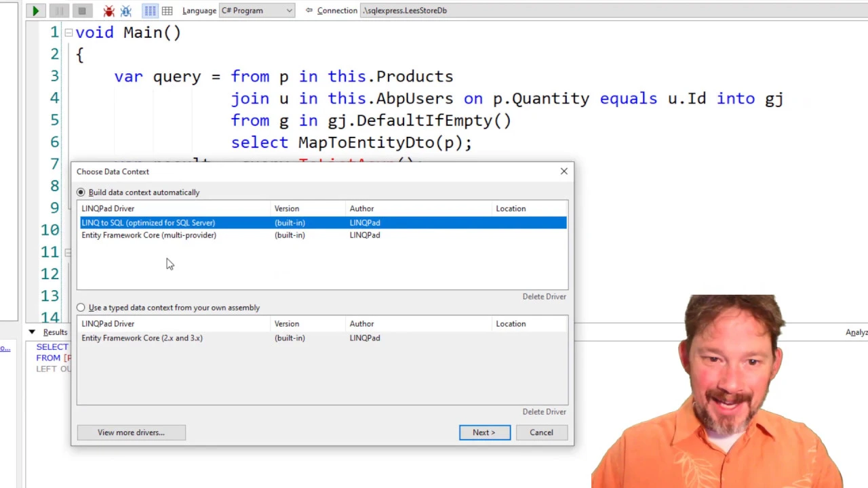Sort upper list by Version column header
This screenshot has width=868, height=488.
tap(309, 209)
